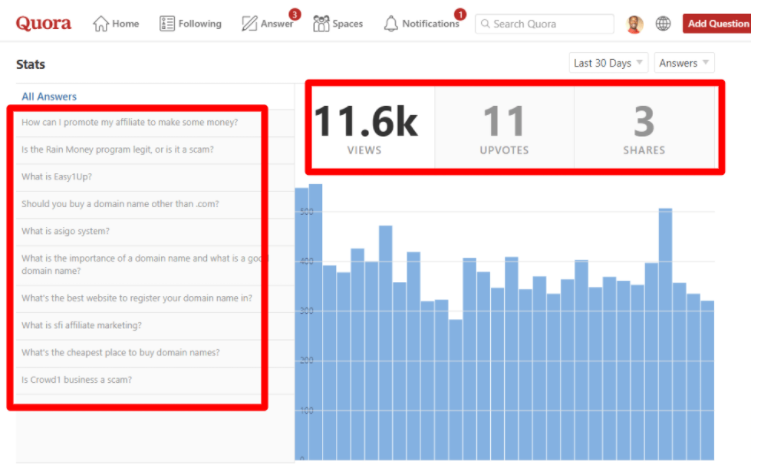Select the All Answers link

pos(49,97)
